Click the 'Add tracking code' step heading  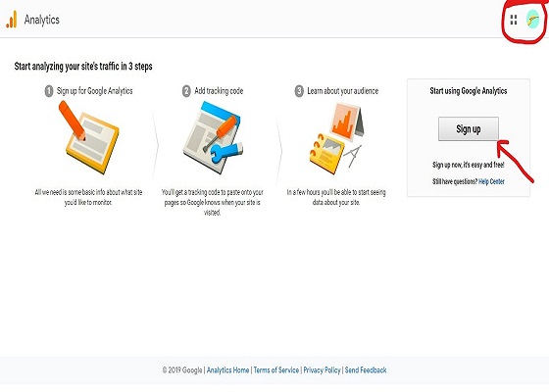219,91
